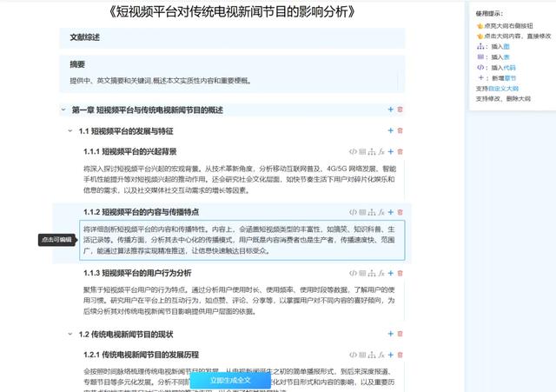Open the 代码 link in usage tips
The width and height of the screenshot is (556, 392).
pyautogui.click(x=510, y=68)
